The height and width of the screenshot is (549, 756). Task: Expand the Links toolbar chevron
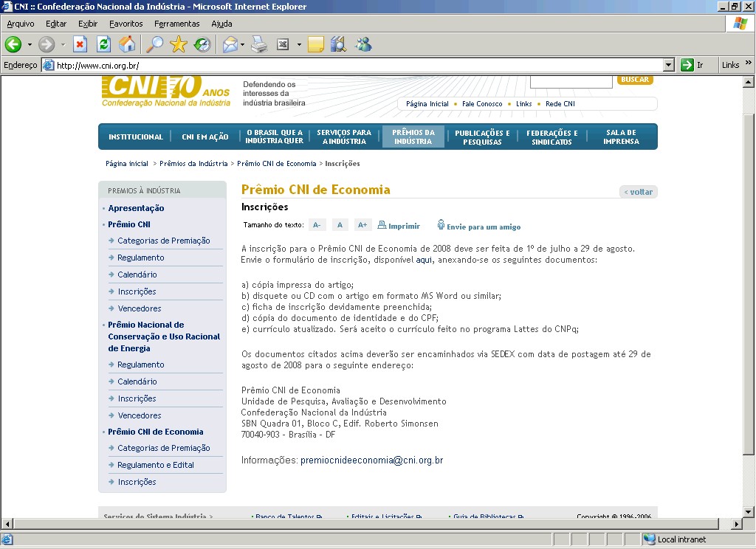[749, 63]
